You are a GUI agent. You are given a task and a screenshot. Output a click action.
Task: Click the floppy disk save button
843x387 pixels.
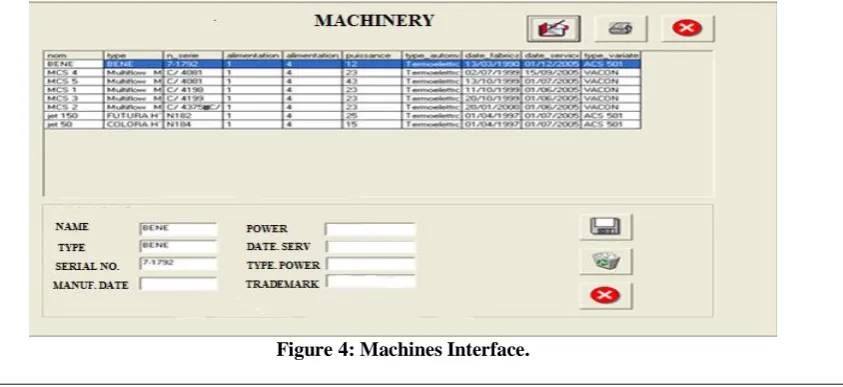coord(605,226)
